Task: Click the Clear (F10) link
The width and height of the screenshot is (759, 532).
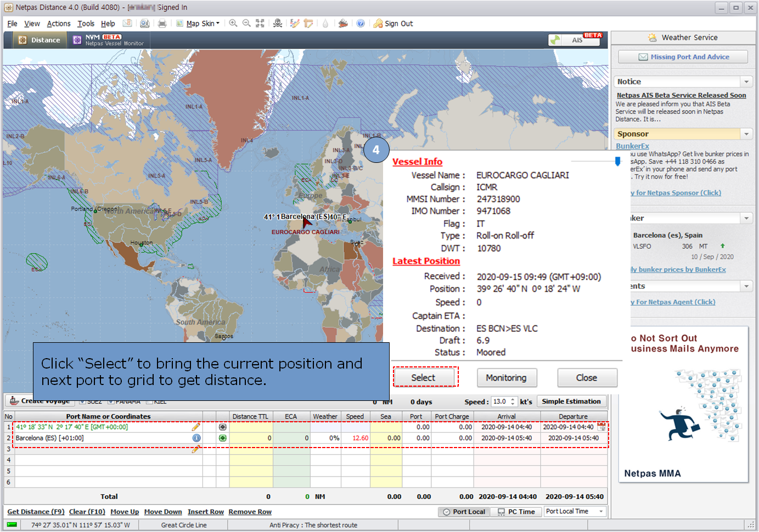Action: (87, 512)
